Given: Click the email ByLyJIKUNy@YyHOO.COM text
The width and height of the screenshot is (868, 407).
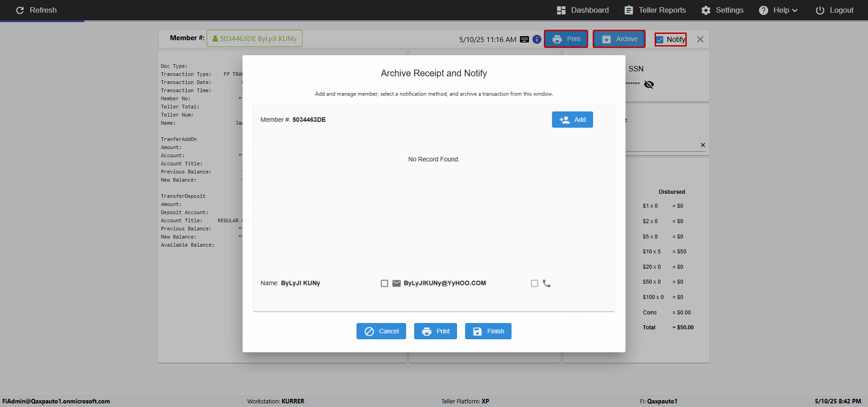Looking at the screenshot, I should 445,283.
